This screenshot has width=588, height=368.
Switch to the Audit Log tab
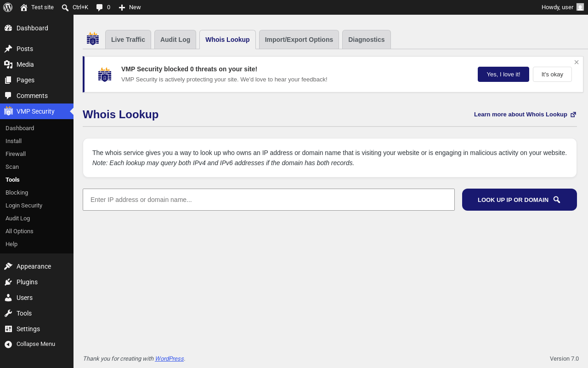(175, 40)
